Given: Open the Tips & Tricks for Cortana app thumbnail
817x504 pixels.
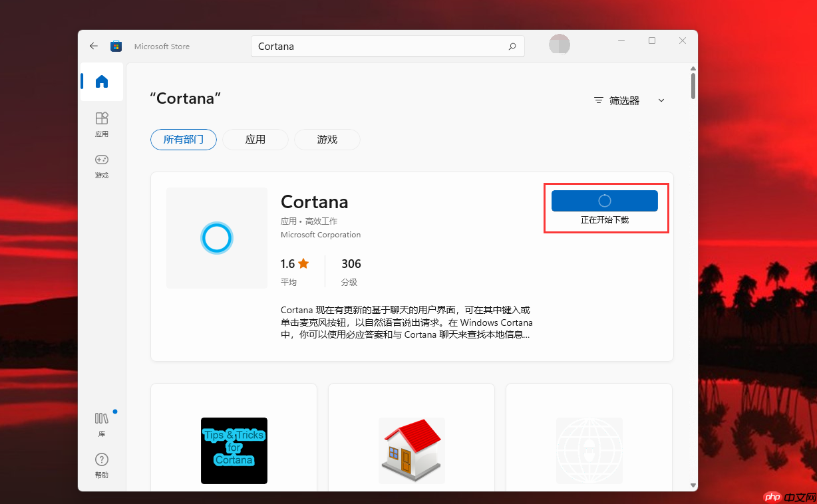Looking at the screenshot, I should (234, 451).
